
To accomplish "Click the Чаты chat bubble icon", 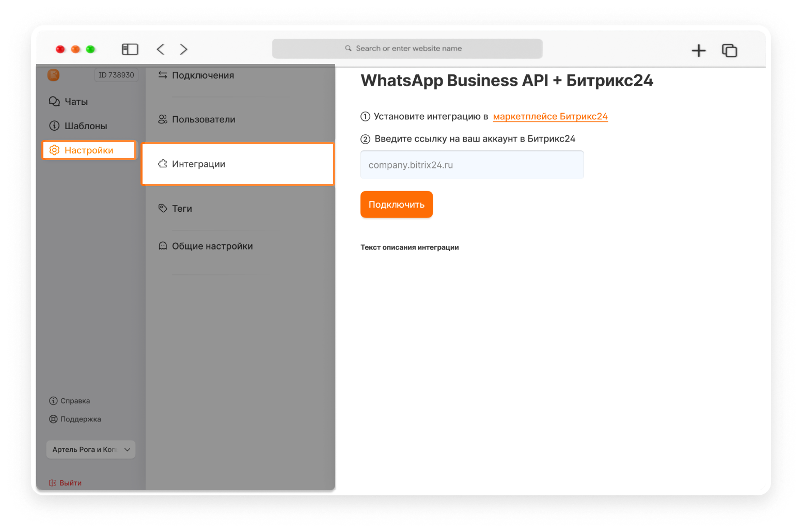I will tap(54, 101).
